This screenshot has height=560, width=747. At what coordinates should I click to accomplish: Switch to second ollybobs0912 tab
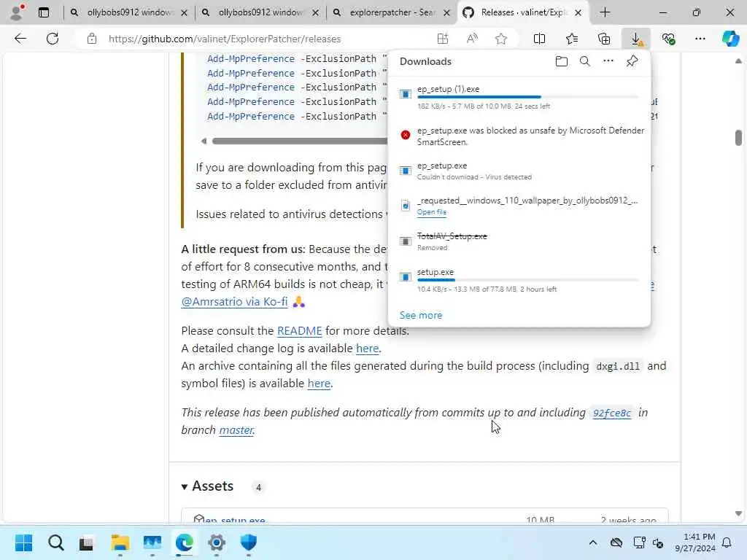coord(260,12)
